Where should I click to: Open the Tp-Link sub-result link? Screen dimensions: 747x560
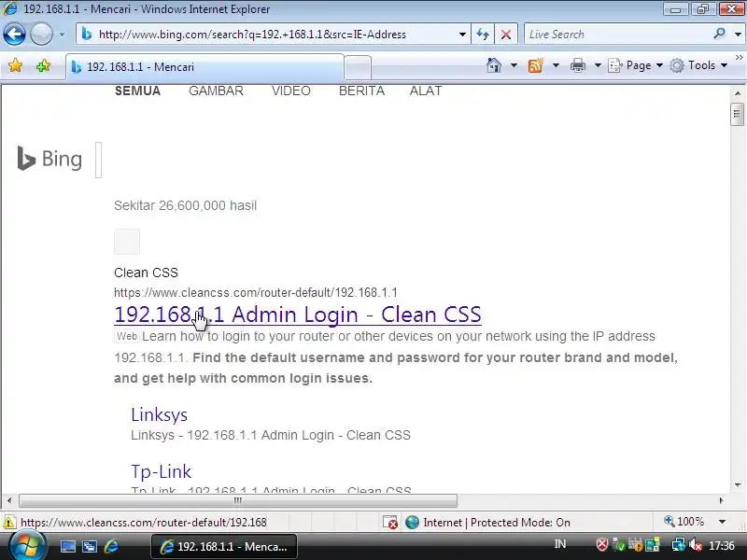[161, 471]
